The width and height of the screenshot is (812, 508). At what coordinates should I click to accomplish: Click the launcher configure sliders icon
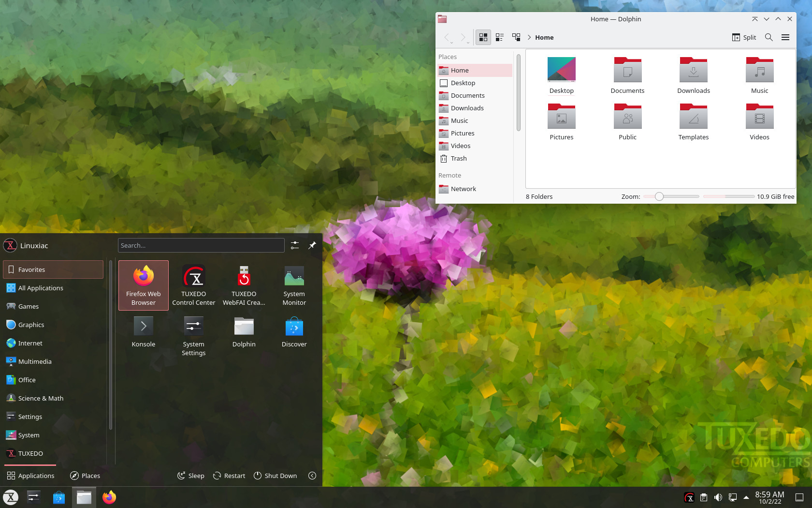click(295, 245)
